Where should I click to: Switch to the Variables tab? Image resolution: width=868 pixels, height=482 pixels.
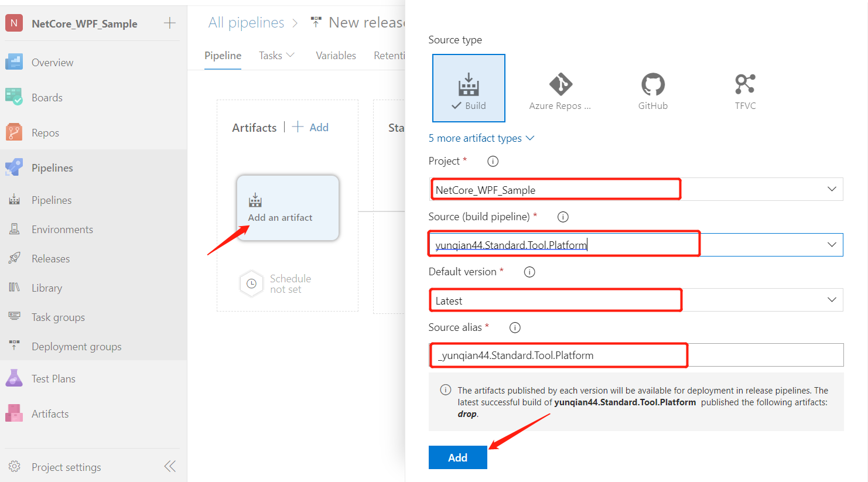336,56
